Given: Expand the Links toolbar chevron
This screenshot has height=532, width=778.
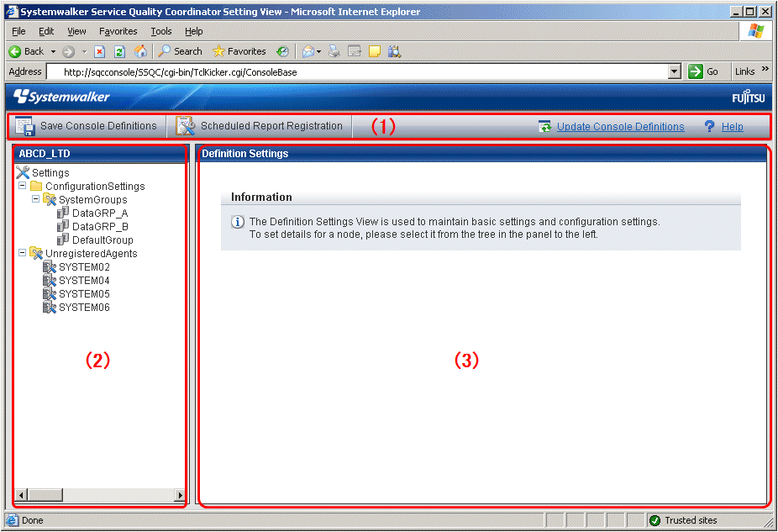Looking at the screenshot, I should [x=765, y=68].
